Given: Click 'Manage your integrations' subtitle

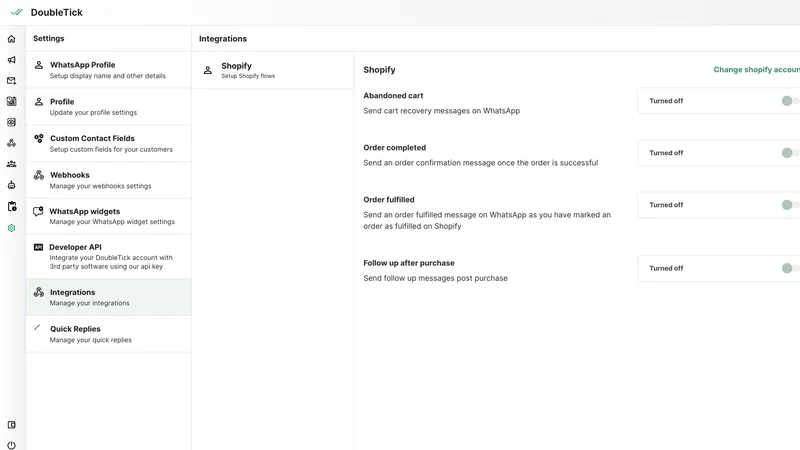Looking at the screenshot, I should coord(89,303).
